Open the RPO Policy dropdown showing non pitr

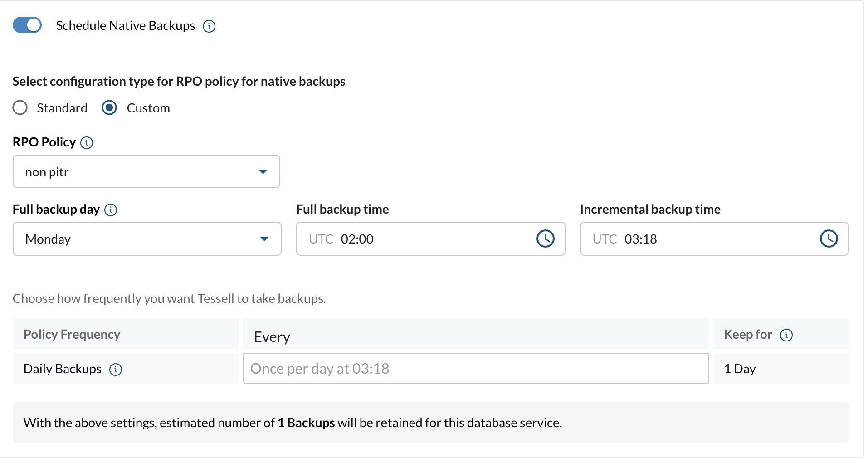[146, 171]
